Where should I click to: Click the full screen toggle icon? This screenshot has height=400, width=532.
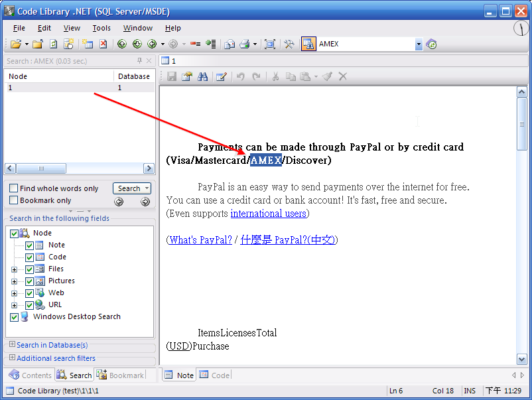coord(270,44)
